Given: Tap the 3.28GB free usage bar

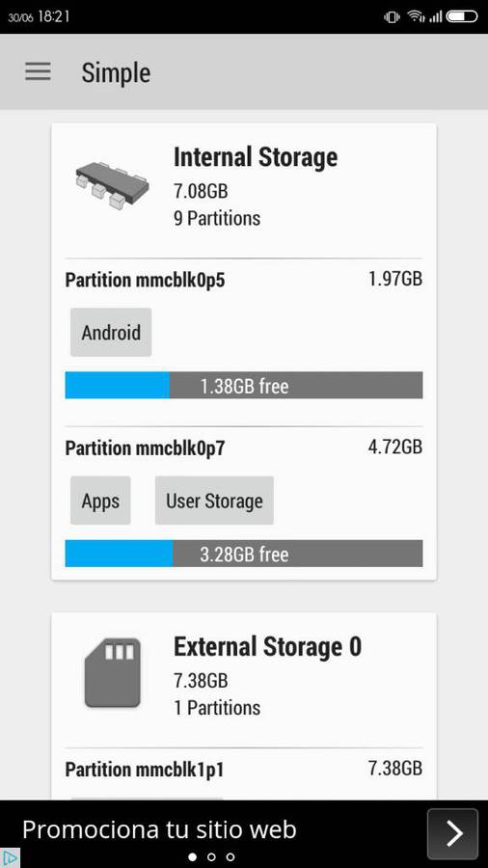Looking at the screenshot, I should pyautogui.click(x=244, y=554).
